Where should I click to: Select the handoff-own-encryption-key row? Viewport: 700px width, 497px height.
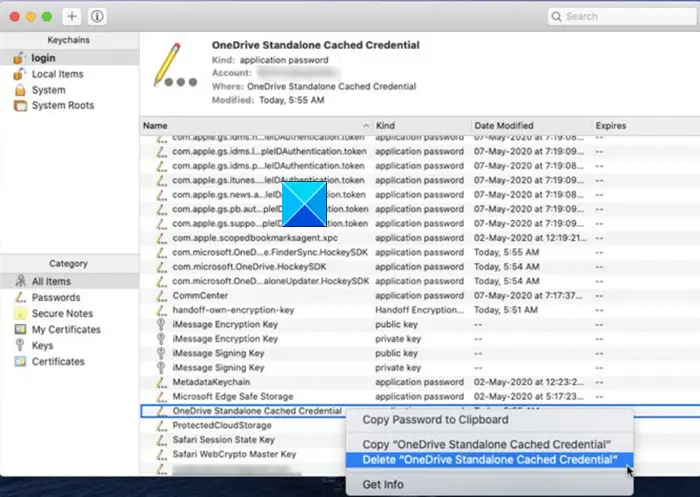[420, 310]
